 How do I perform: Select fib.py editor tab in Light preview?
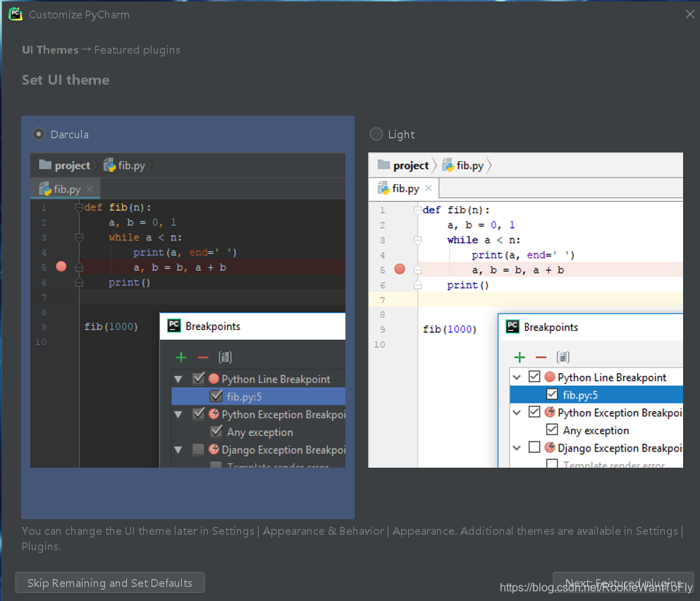pos(404,188)
